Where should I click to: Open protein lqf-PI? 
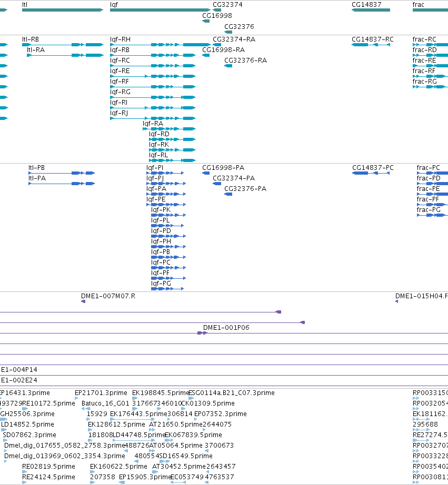point(155,168)
